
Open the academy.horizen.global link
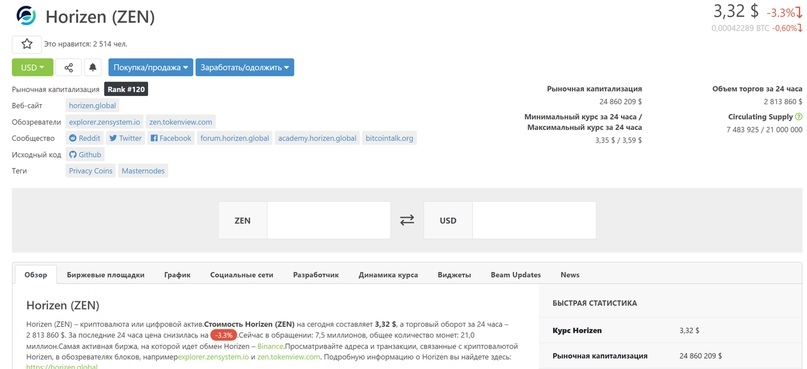coord(318,138)
